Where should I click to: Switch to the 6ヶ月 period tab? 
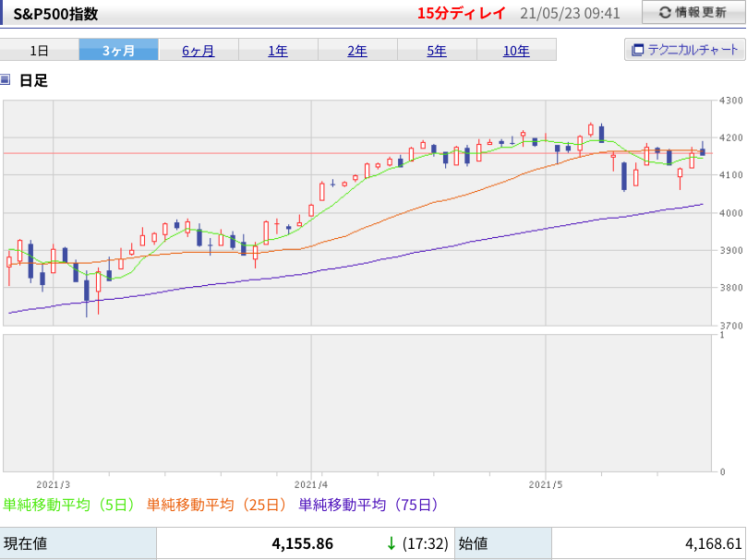(199, 50)
